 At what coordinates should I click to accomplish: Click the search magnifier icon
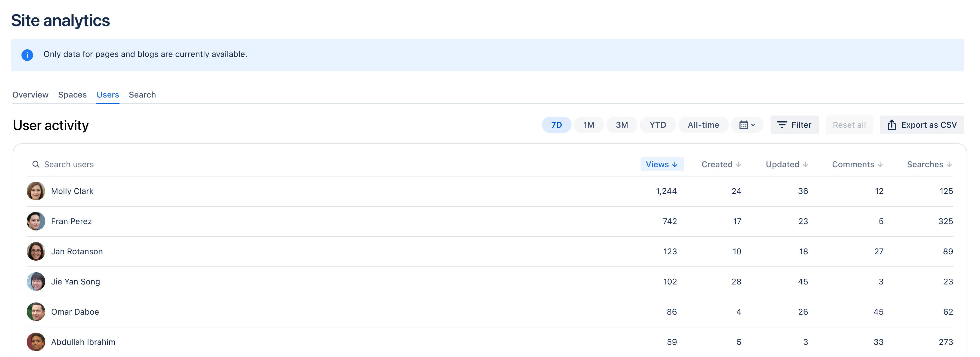36,164
